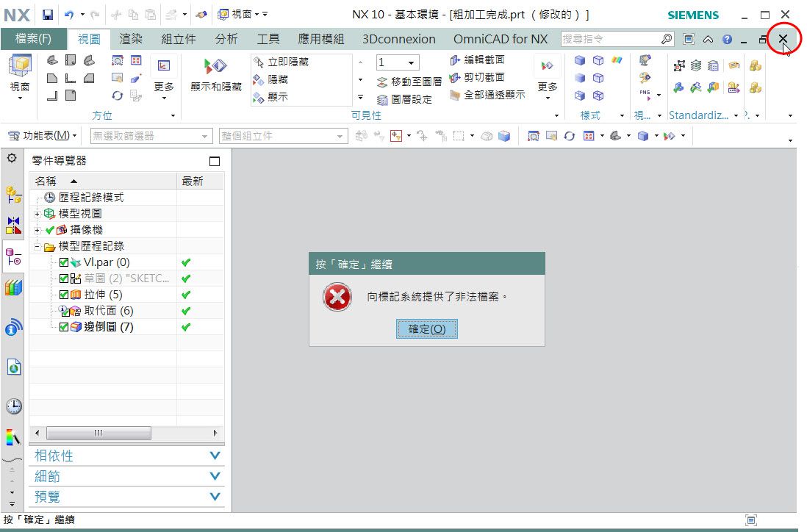807x532 pixels.
Task: Click the HD3D tools sidebar icon
Action: [x=13, y=327]
